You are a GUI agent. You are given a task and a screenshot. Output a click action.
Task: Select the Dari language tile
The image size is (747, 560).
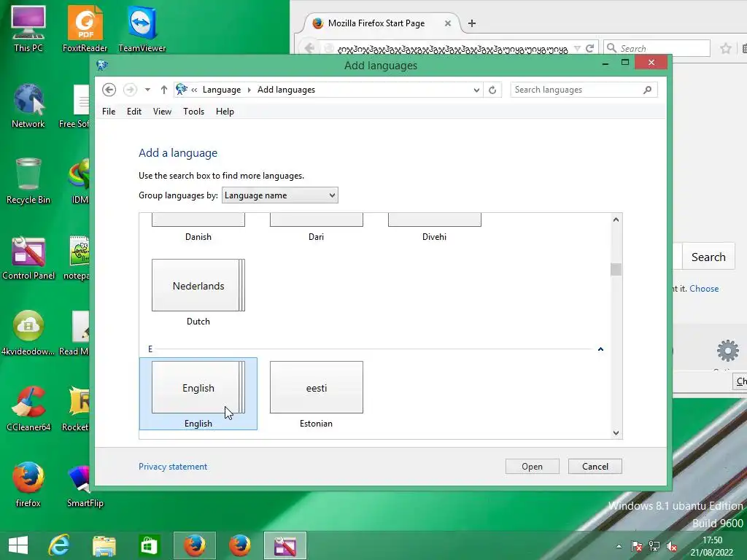click(317, 227)
